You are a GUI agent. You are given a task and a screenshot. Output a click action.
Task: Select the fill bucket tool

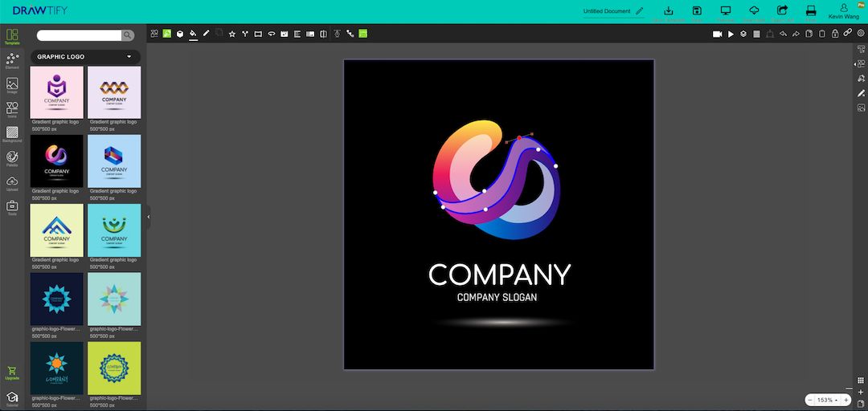tap(193, 34)
